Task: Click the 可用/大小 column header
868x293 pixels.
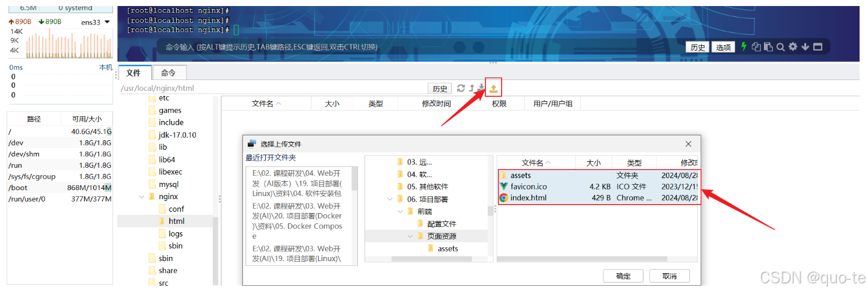Action: [x=87, y=119]
